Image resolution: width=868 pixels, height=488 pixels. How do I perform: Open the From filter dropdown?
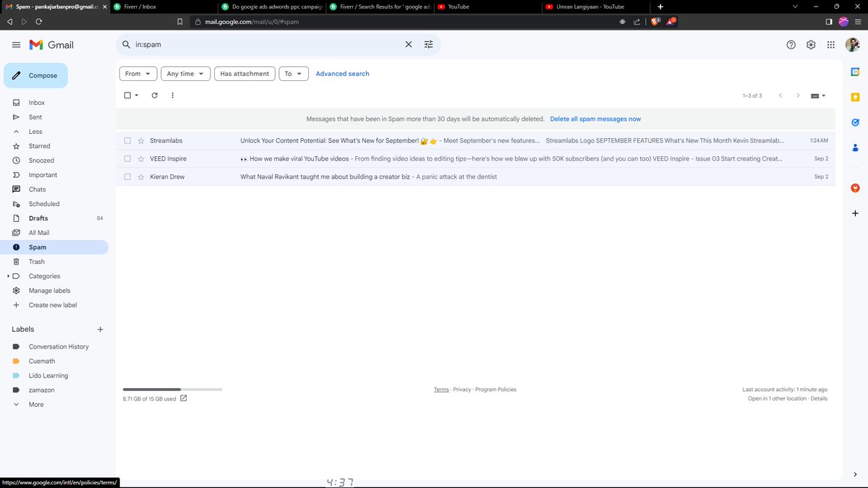tap(137, 74)
